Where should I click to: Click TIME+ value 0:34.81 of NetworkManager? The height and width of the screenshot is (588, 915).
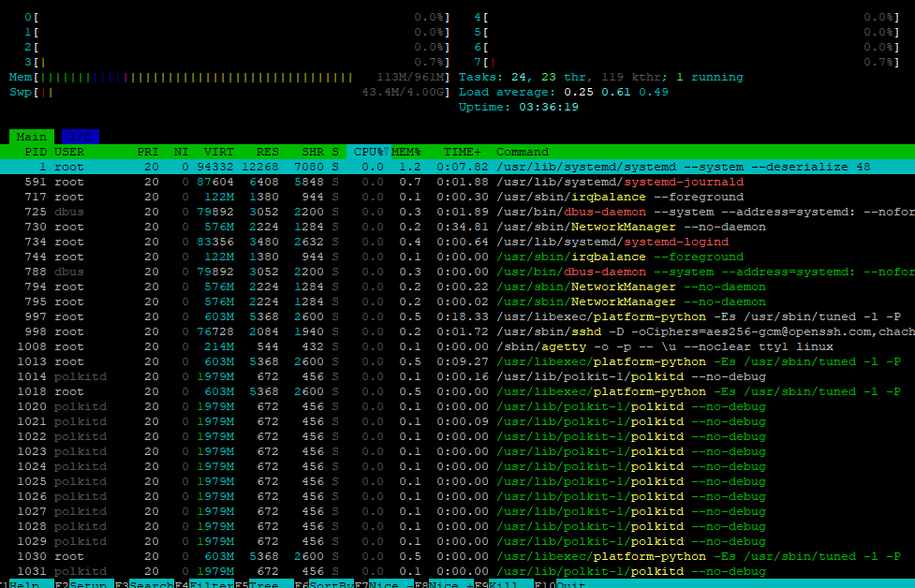pos(462,227)
